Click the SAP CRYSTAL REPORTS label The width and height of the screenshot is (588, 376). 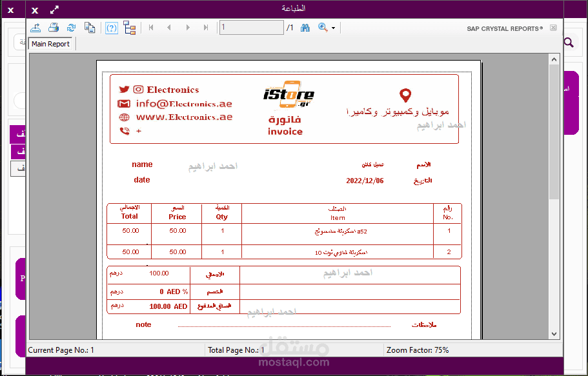505,28
